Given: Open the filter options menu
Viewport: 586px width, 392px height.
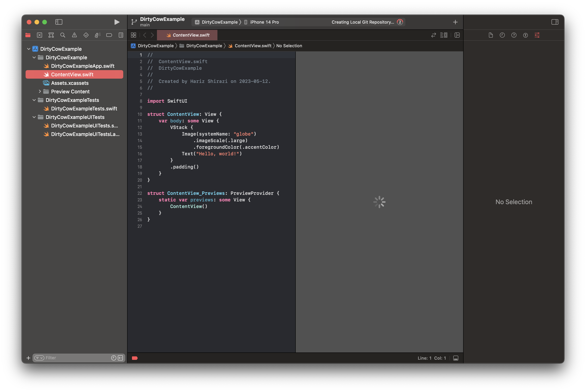Looking at the screenshot, I should coord(39,358).
